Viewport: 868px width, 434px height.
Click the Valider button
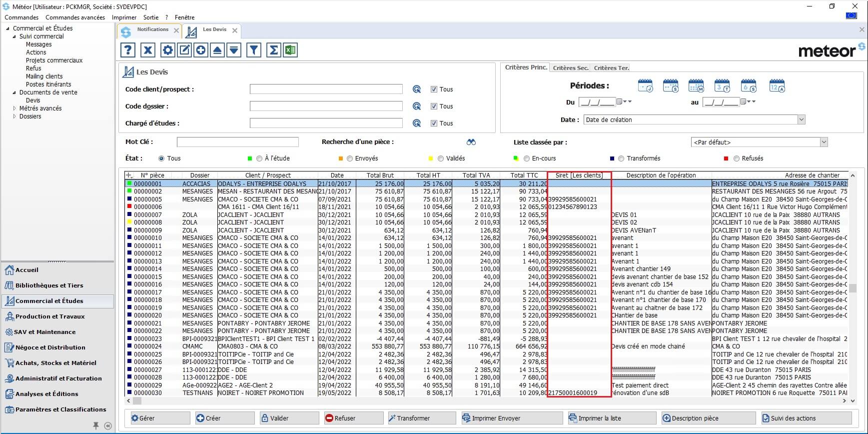289,418
